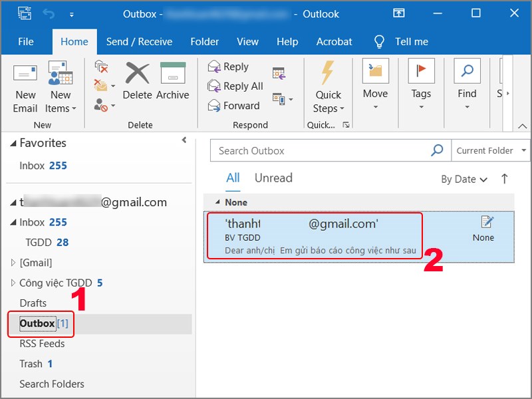Click Reply All for the message
Screen dimensions: 532x399
(234, 86)
